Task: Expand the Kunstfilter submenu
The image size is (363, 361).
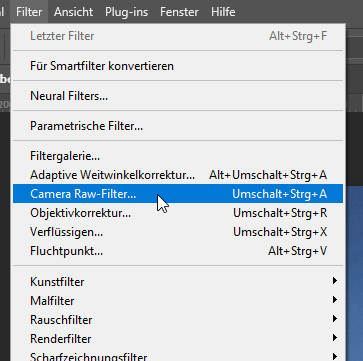Action: (x=178, y=282)
